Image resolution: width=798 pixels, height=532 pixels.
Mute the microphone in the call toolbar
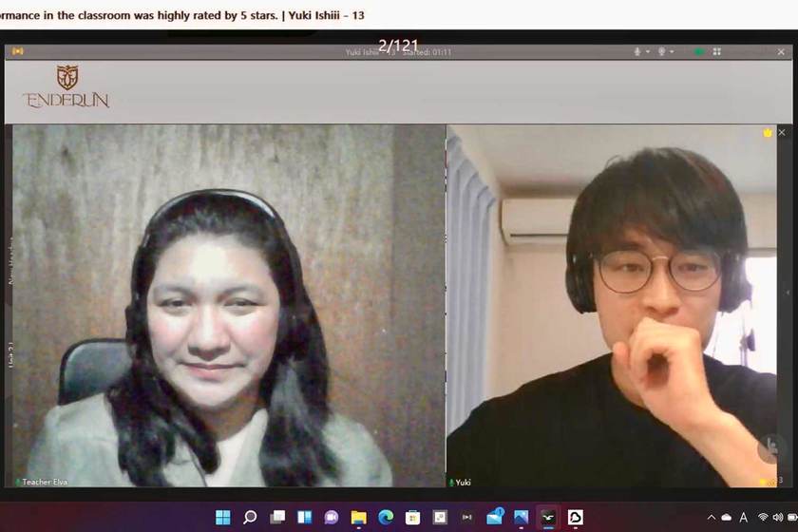coord(637,51)
